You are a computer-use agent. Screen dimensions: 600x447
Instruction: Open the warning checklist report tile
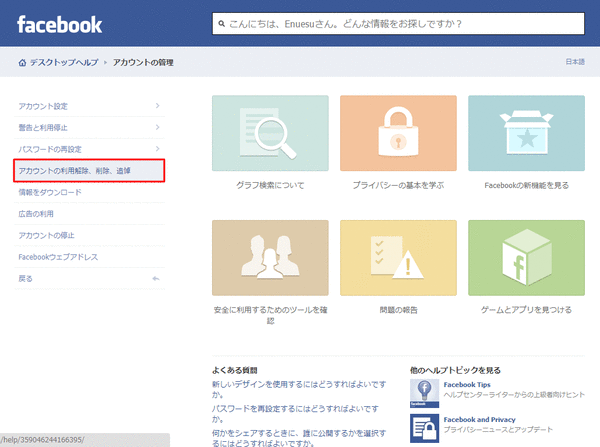(398, 258)
